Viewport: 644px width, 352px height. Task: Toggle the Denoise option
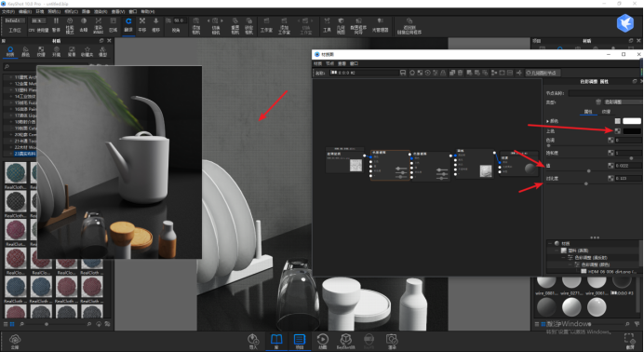84,24
